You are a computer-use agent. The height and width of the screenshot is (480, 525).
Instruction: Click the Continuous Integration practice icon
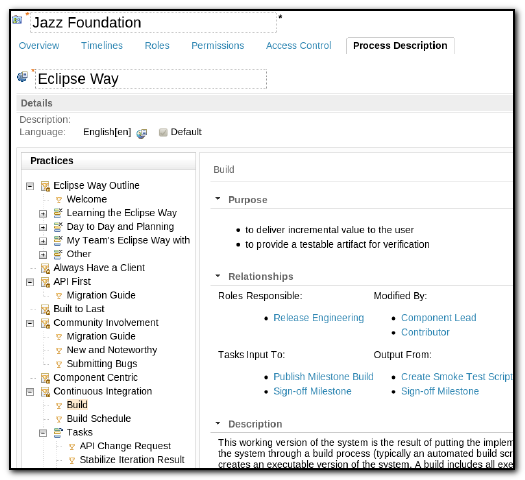point(45,392)
